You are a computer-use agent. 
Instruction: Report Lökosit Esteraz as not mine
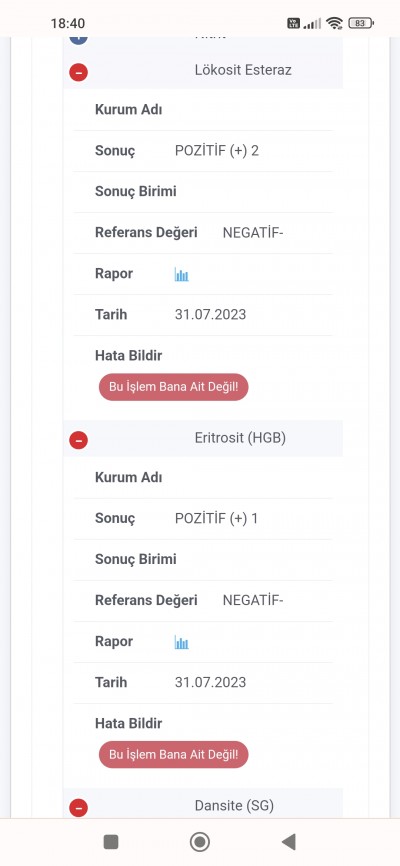(173, 387)
